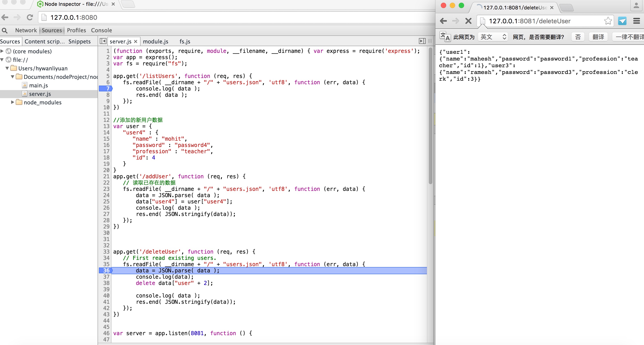Toggle breakpoint on line 7
Screen dimensions: 644x345
pos(105,89)
